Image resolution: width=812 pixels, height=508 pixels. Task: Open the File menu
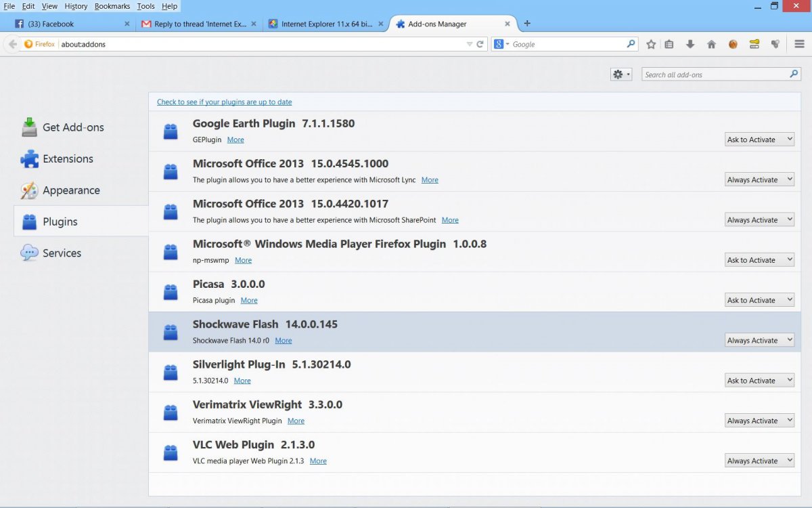click(x=9, y=6)
